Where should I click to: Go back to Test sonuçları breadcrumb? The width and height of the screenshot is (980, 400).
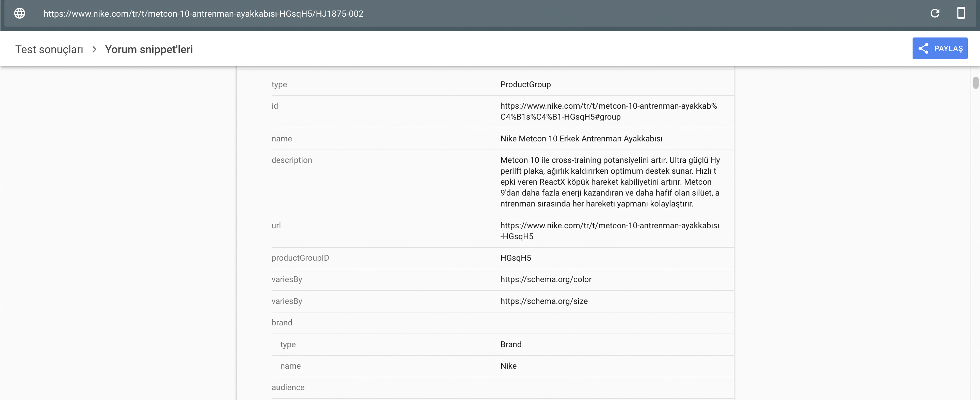(x=49, y=49)
